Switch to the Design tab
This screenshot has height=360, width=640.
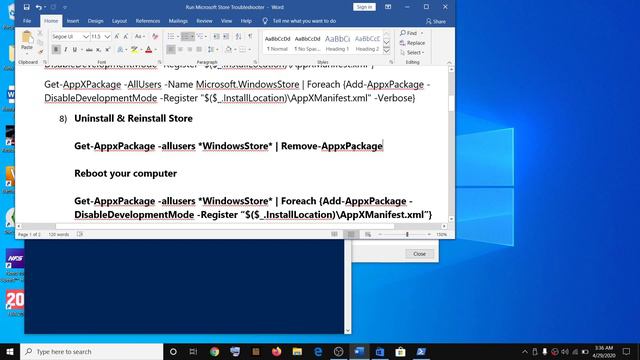[x=96, y=21]
